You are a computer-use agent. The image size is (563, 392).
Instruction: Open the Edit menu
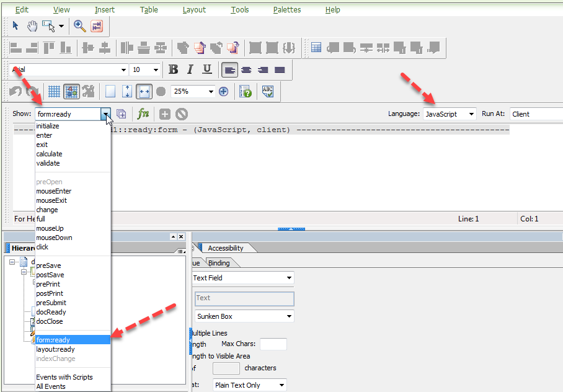pyautogui.click(x=22, y=10)
